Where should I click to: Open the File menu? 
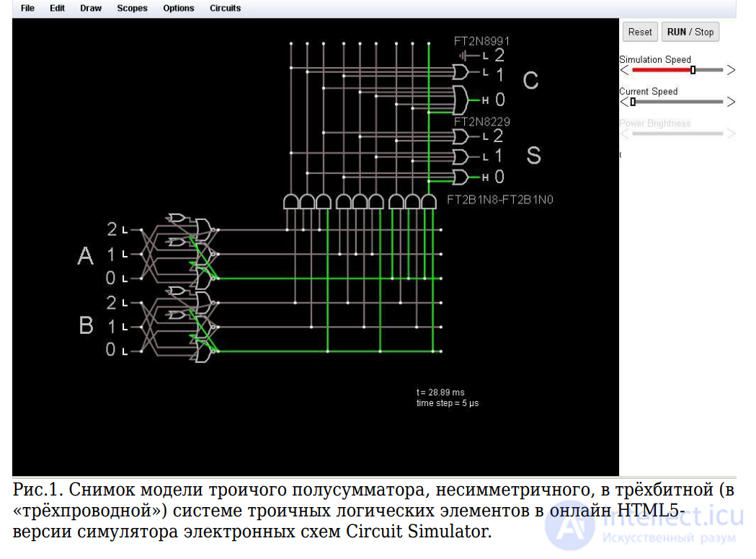(27, 8)
